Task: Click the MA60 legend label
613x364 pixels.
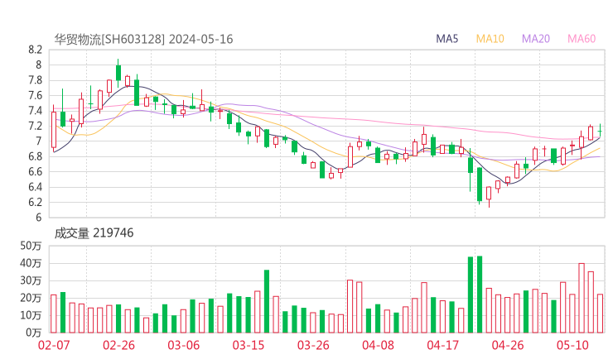Action: click(x=582, y=39)
